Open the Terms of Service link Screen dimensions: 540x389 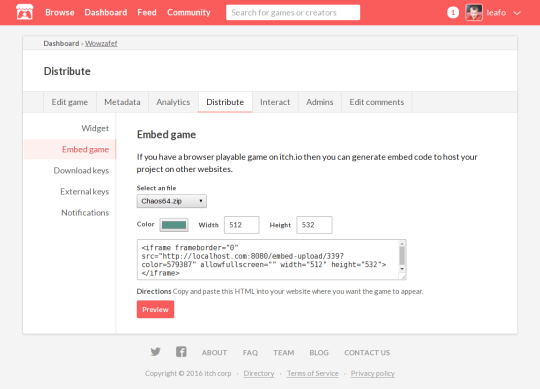(x=313, y=374)
